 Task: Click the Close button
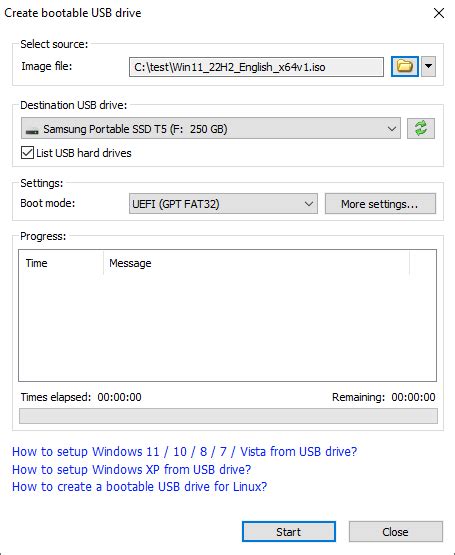(x=396, y=532)
